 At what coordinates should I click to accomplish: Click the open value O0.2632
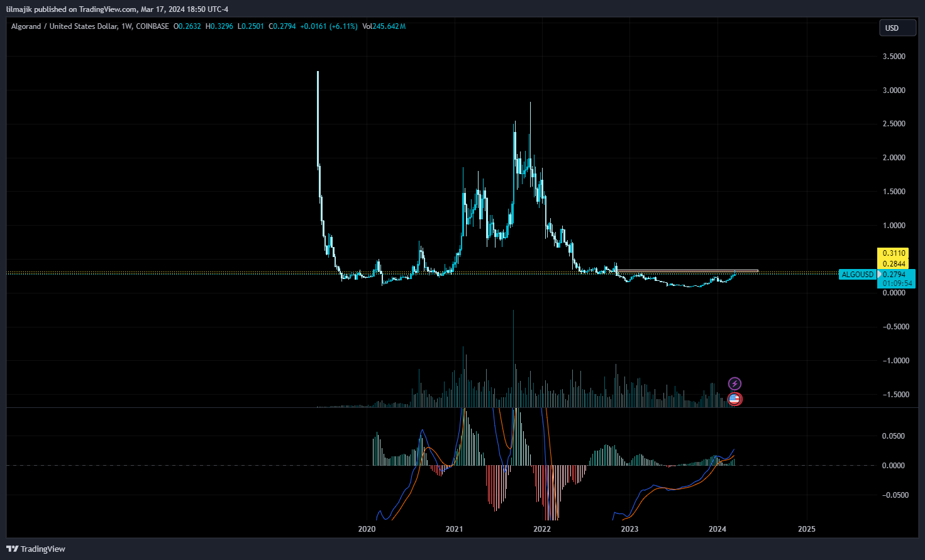[x=187, y=26]
